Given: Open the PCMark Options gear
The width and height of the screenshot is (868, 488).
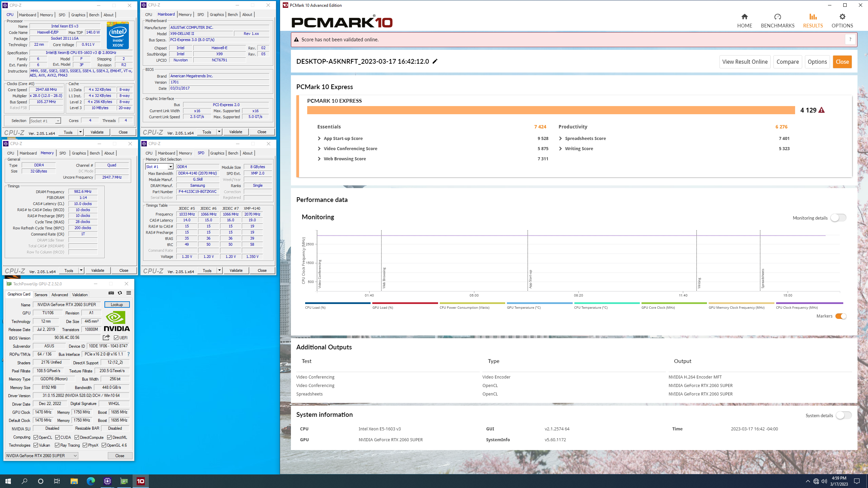Looking at the screenshot, I should pos(842,17).
